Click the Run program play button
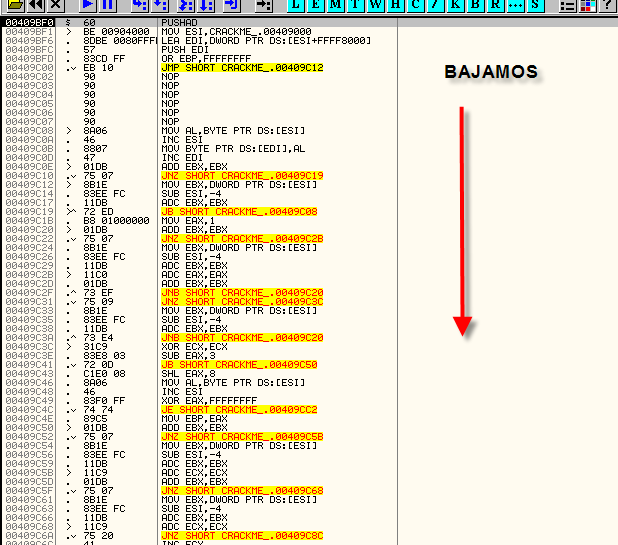 point(87,6)
